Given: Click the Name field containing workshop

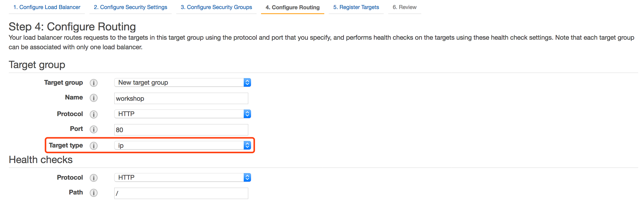Looking at the screenshot, I should 181,98.
